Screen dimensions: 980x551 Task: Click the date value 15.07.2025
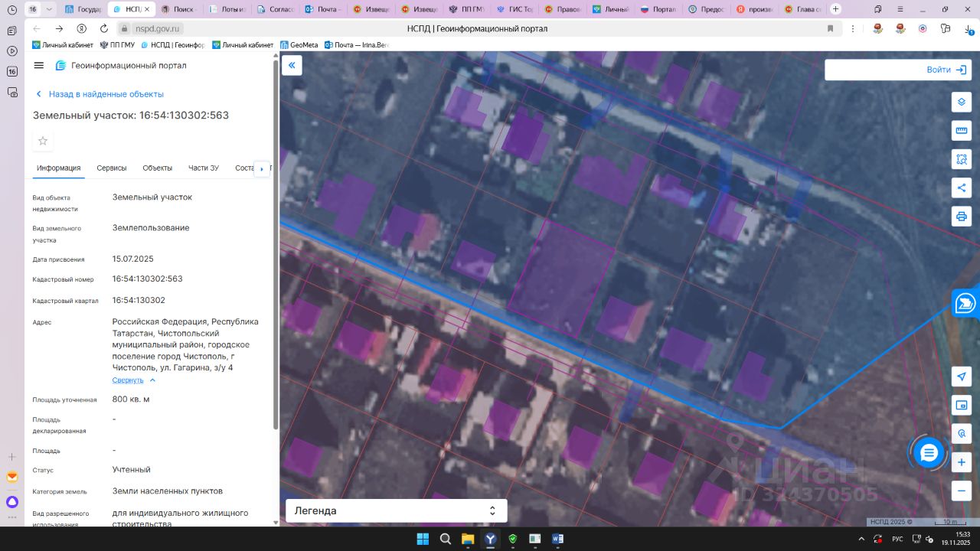tap(133, 259)
